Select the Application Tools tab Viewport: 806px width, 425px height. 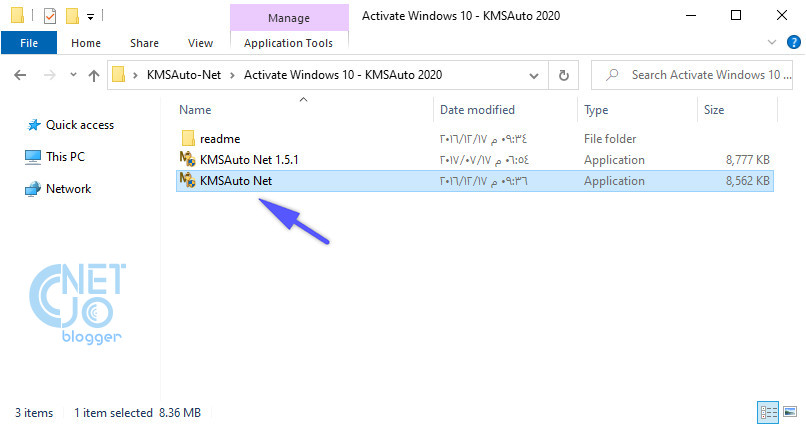pyautogui.click(x=288, y=43)
